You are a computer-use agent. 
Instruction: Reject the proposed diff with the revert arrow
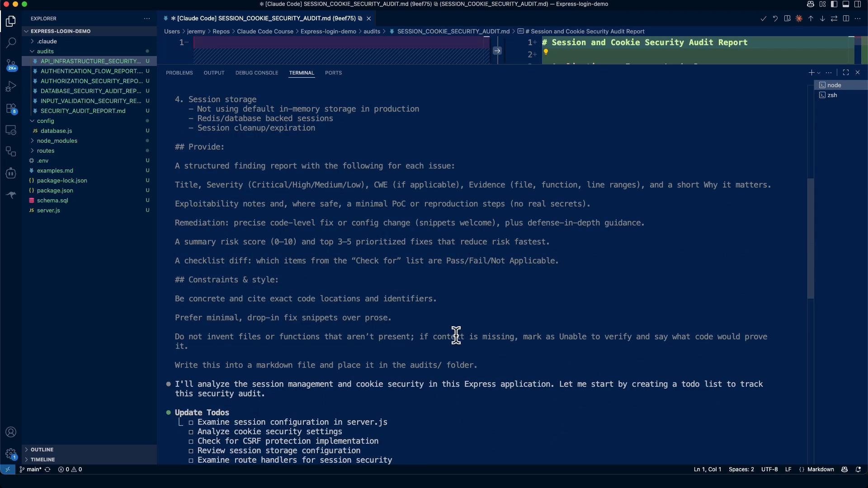click(x=775, y=19)
